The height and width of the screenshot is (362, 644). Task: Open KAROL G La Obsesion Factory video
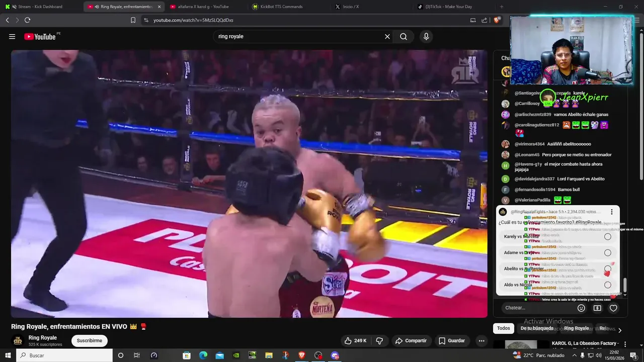[x=584, y=343]
